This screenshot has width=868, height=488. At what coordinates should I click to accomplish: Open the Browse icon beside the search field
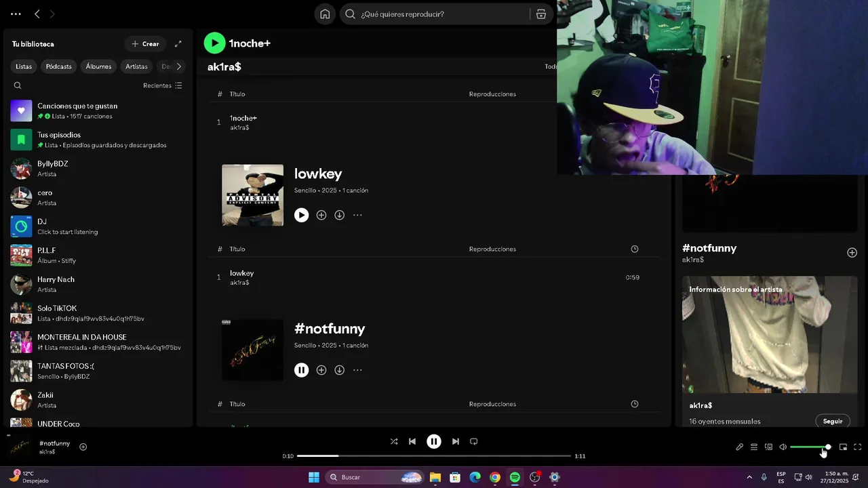(x=541, y=14)
